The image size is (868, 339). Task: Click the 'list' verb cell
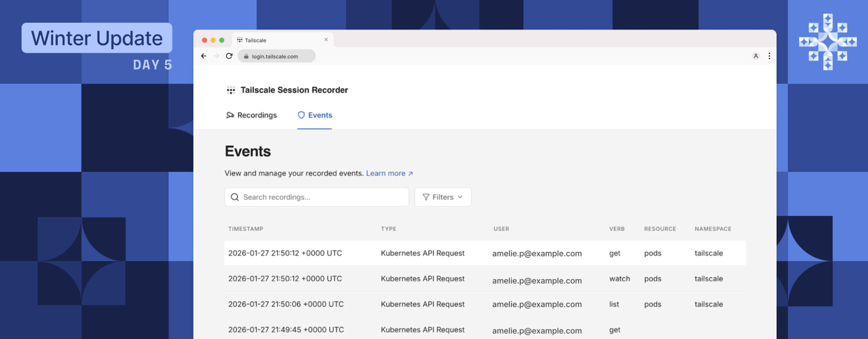tap(614, 304)
